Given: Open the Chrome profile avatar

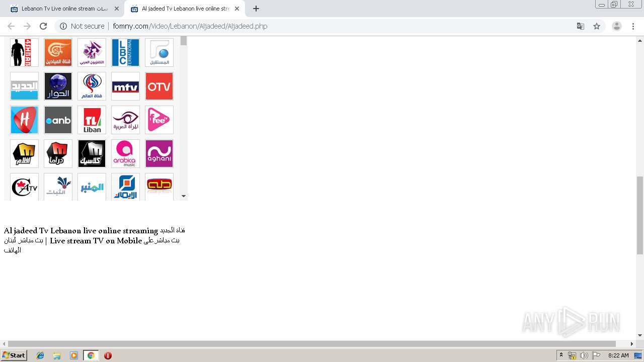Looking at the screenshot, I should (617, 26).
